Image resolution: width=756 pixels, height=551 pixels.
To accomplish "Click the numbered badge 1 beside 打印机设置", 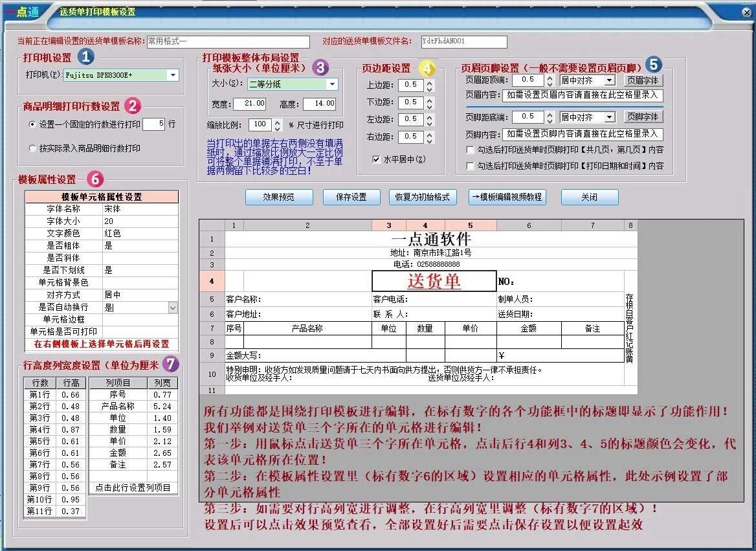I will (x=85, y=58).
